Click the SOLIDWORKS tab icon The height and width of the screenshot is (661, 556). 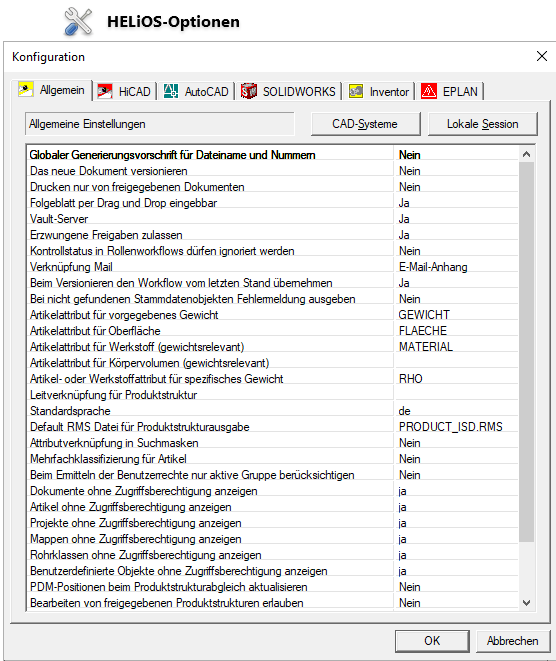click(x=249, y=91)
